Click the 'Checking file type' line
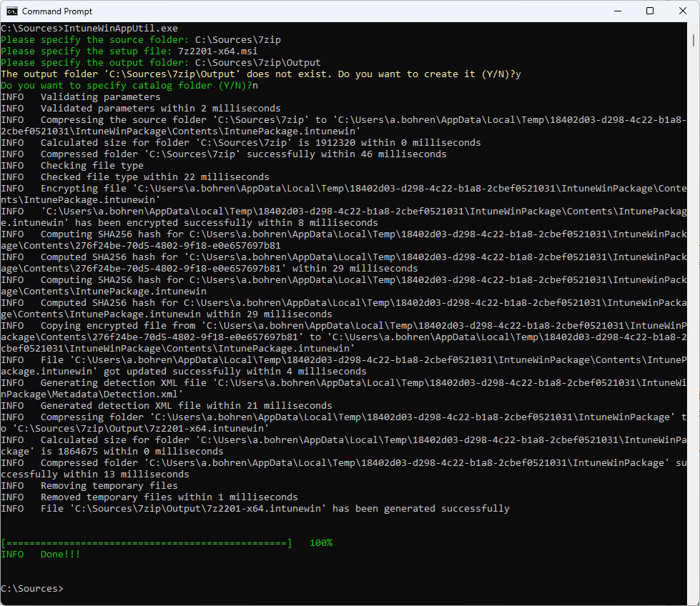Image resolution: width=700 pixels, height=606 pixels. (72, 166)
